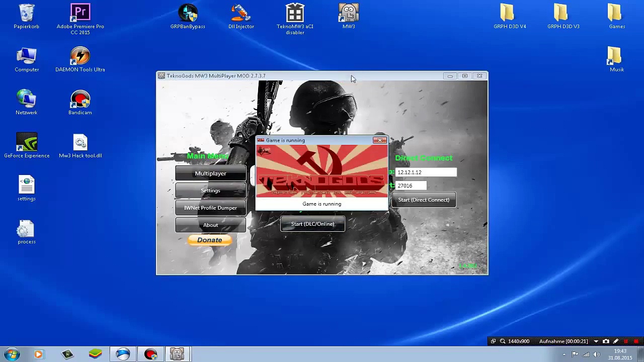The image size is (644, 362).
Task: Click the IP address field showing 12.12.1.12
Action: (426, 172)
